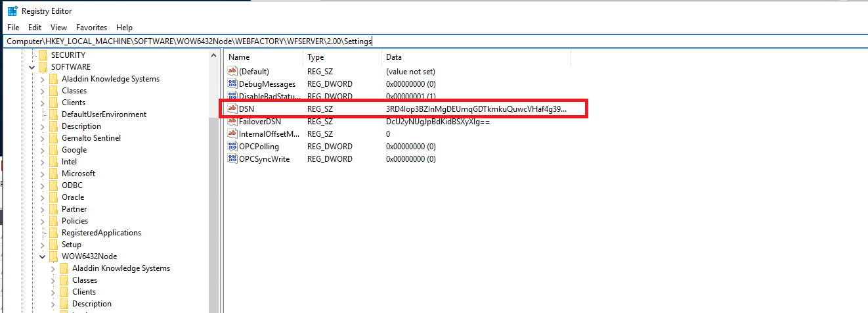Click the FailoverDSN string value icon
This screenshot has width=868, height=313.
click(x=232, y=122)
